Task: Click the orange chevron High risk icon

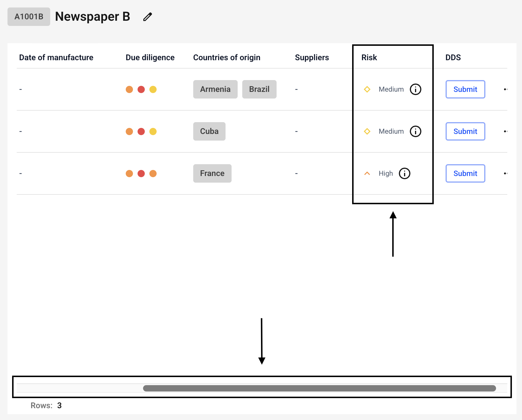Action: tap(367, 173)
